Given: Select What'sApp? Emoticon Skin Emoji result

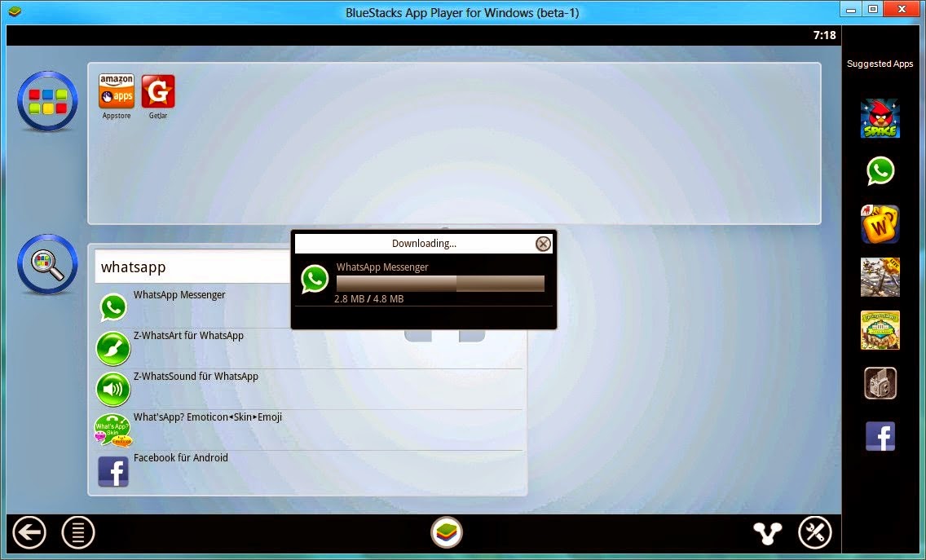Looking at the screenshot, I should coord(308,430).
